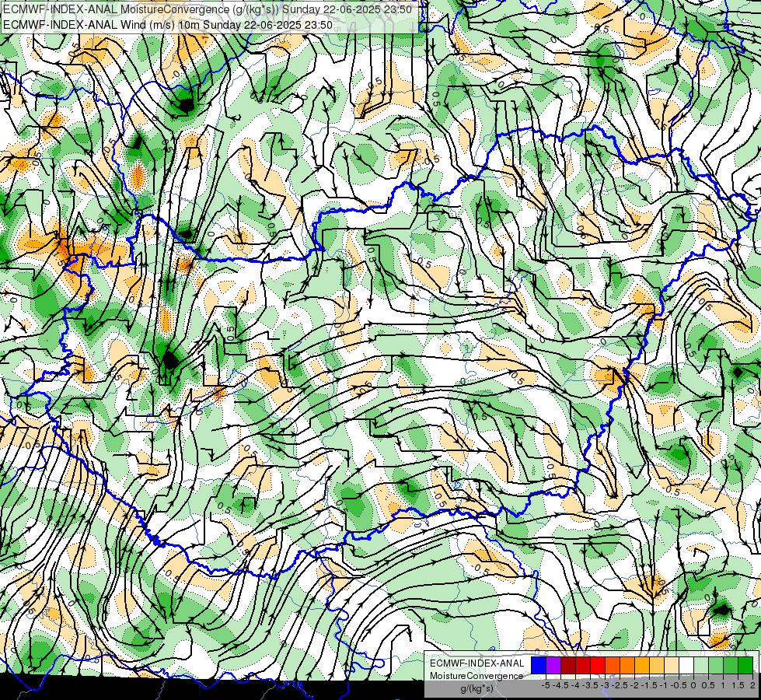This screenshot has height=700, width=761.
Task: Click the MoistureConvergence title line at top
Action: pos(208,9)
